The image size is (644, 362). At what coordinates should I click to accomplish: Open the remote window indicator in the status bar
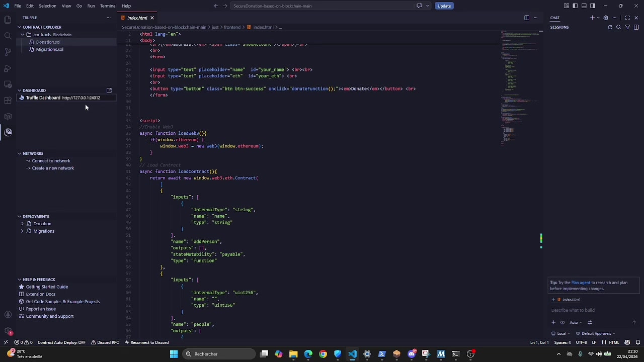tap(6, 342)
